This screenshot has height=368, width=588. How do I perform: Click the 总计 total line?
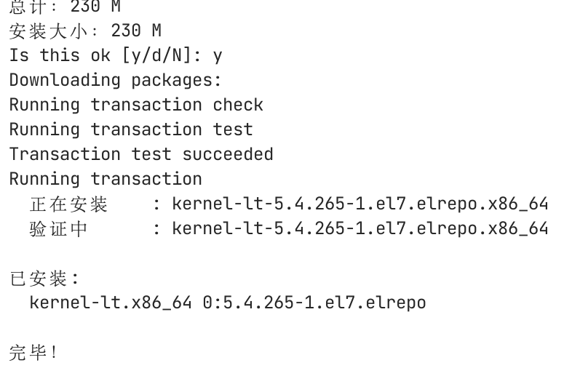click(65, 7)
